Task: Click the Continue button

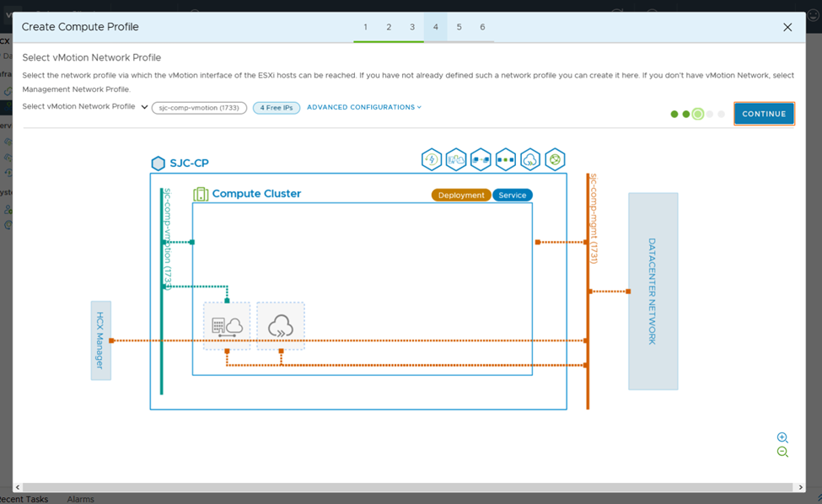Action: (764, 114)
